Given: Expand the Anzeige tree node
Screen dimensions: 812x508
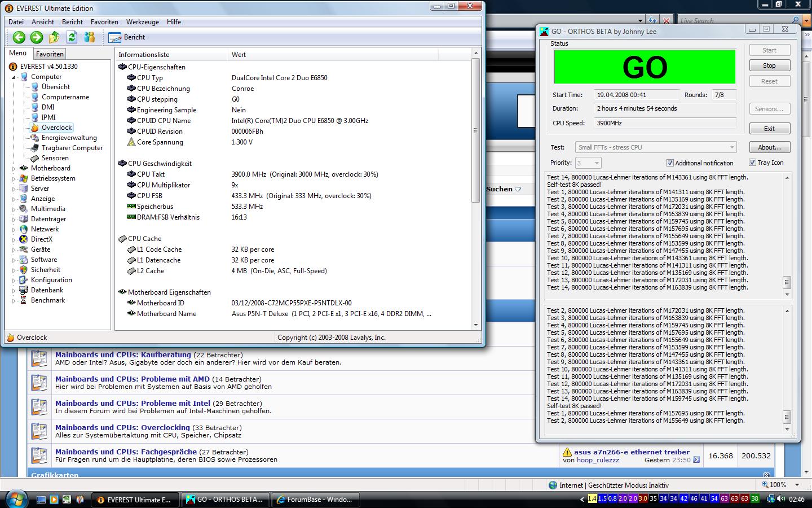Looking at the screenshot, I should point(14,199).
